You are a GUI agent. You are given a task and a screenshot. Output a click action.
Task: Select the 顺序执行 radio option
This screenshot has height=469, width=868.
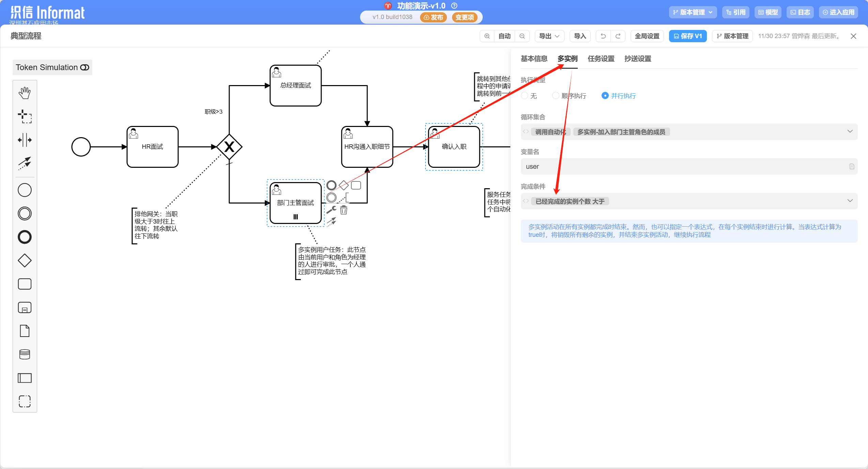pyautogui.click(x=556, y=96)
